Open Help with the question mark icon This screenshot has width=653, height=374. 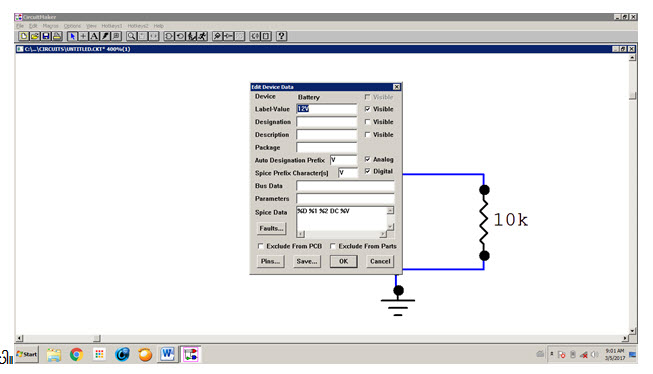(282, 36)
